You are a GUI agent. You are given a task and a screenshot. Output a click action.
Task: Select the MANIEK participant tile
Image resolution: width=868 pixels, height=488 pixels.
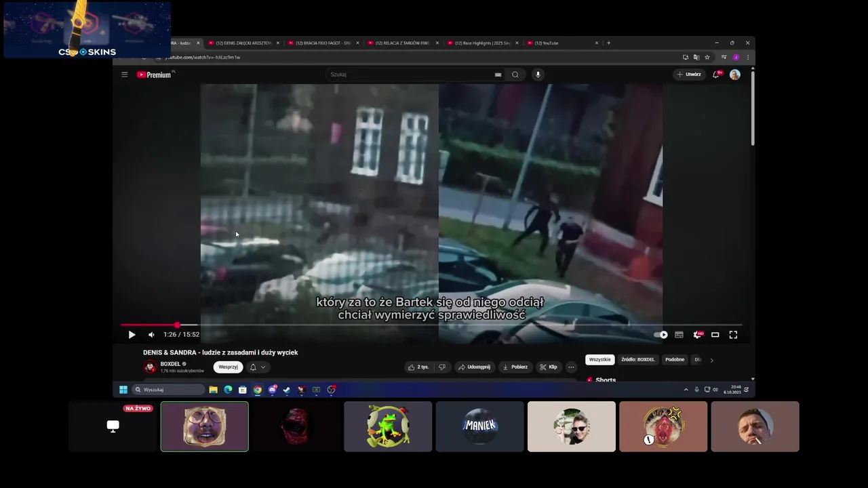[x=480, y=426]
